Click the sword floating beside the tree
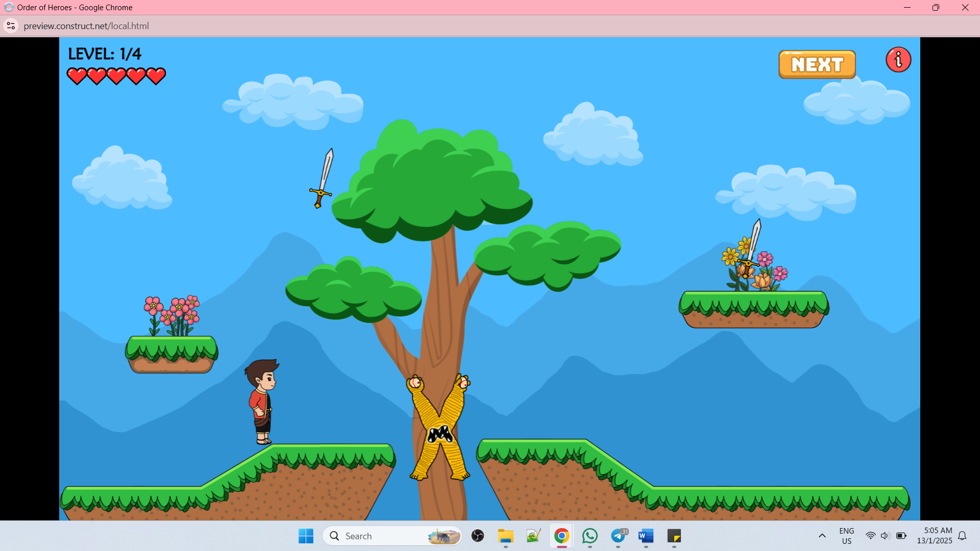Image resolution: width=980 pixels, height=551 pixels. pos(322,178)
